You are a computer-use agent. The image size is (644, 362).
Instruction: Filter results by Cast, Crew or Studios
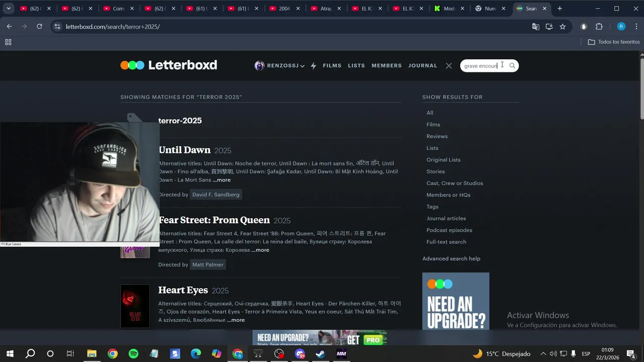[x=455, y=183]
